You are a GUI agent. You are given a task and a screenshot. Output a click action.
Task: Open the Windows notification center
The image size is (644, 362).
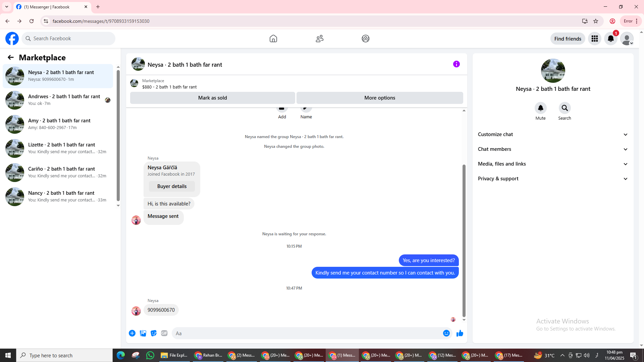pyautogui.click(x=633, y=355)
